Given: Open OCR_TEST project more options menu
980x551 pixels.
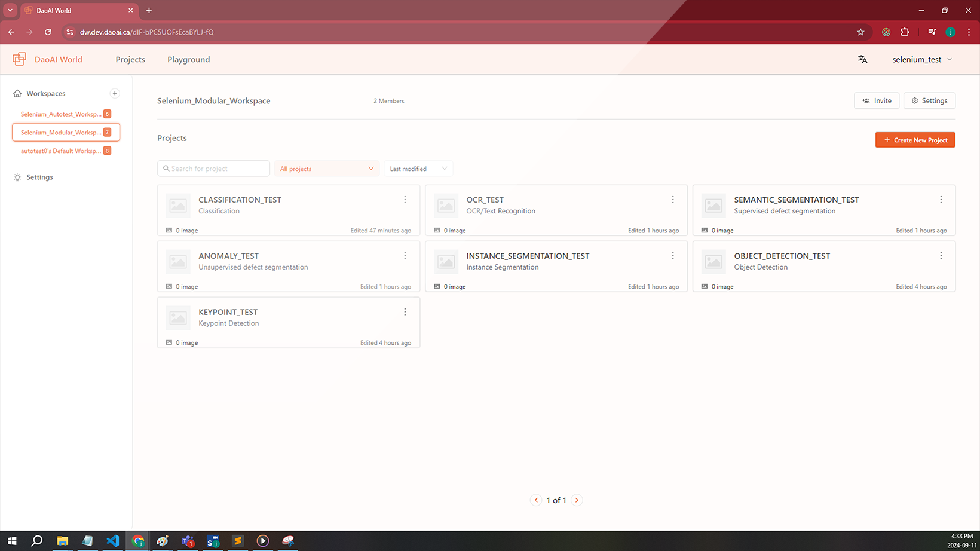Looking at the screenshot, I should 672,200.
